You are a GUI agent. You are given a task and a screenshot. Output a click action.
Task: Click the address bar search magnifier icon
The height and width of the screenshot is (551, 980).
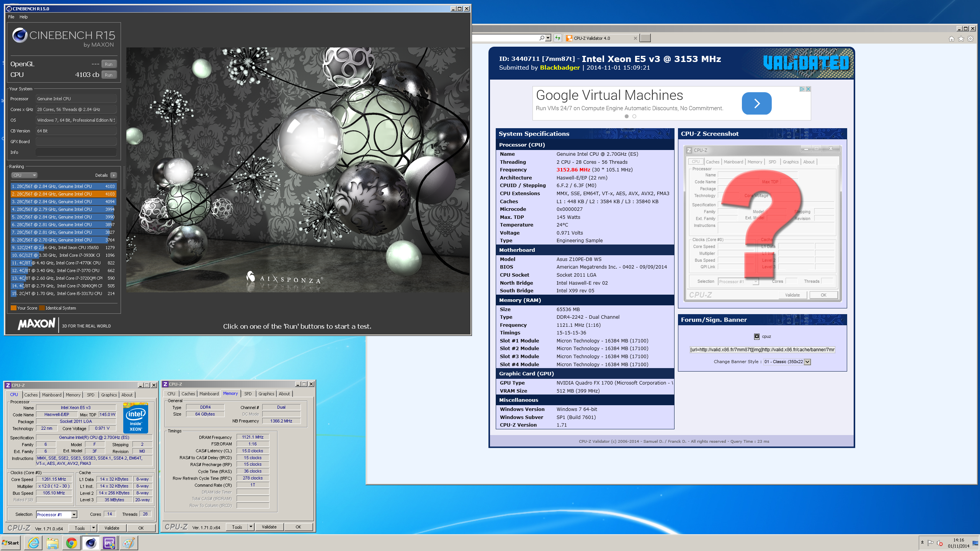click(x=542, y=38)
